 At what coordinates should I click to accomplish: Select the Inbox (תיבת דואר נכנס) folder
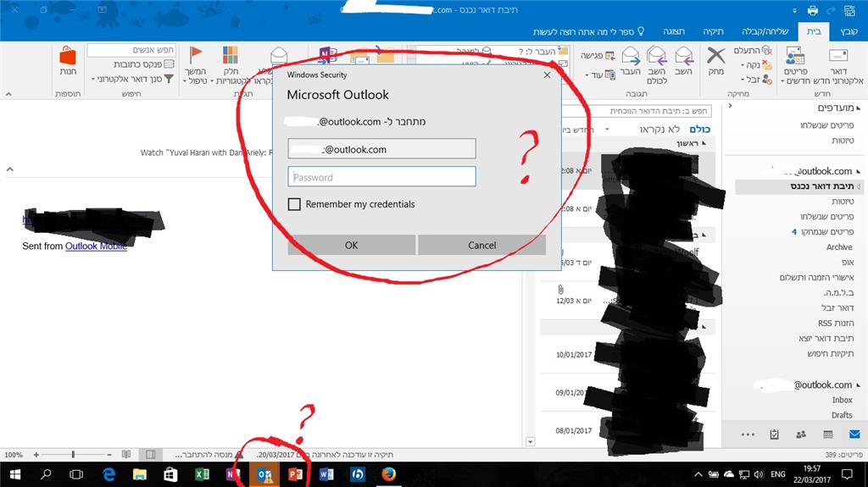(798, 186)
